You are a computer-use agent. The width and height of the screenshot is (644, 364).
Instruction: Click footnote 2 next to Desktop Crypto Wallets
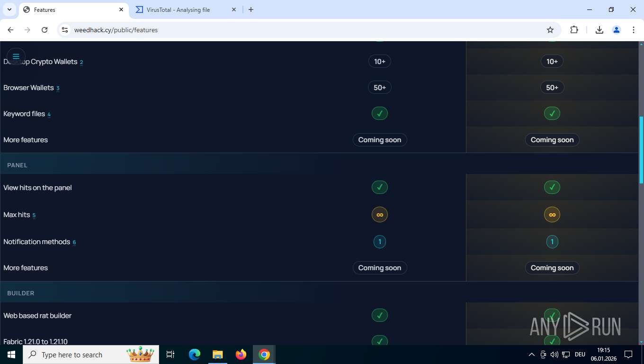81,63
